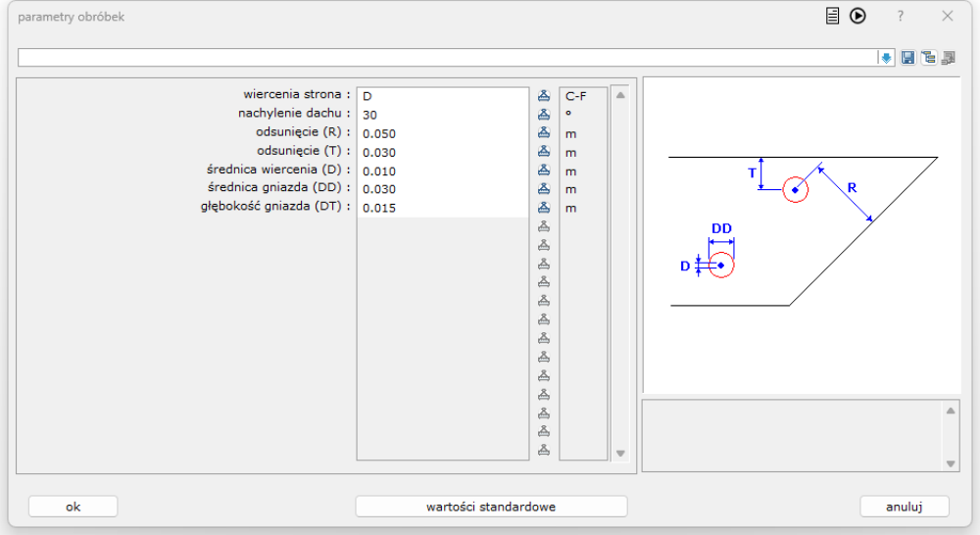The image size is (980, 535).
Task: Click the upper red drill circle in diagram
Action: point(795,190)
